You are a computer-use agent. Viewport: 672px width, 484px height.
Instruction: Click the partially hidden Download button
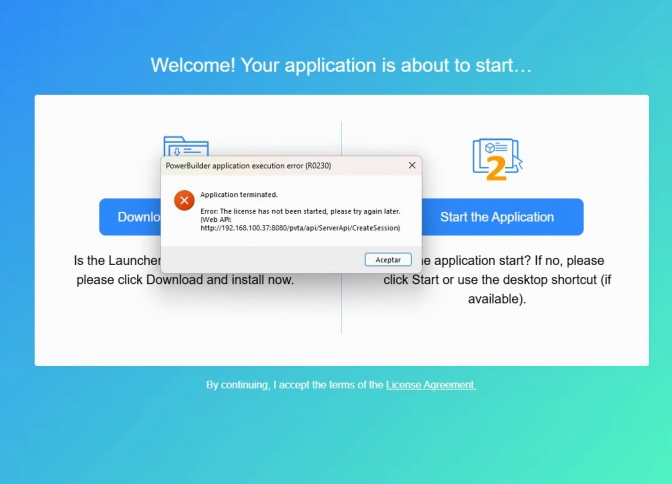[x=130, y=217]
